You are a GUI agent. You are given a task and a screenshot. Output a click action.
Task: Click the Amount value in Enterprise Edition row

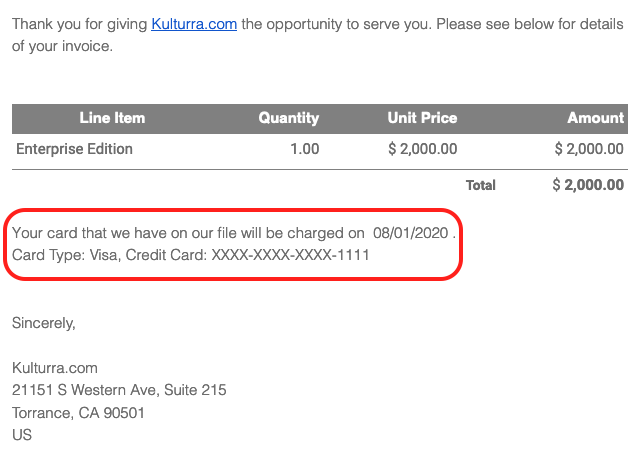[x=589, y=149]
